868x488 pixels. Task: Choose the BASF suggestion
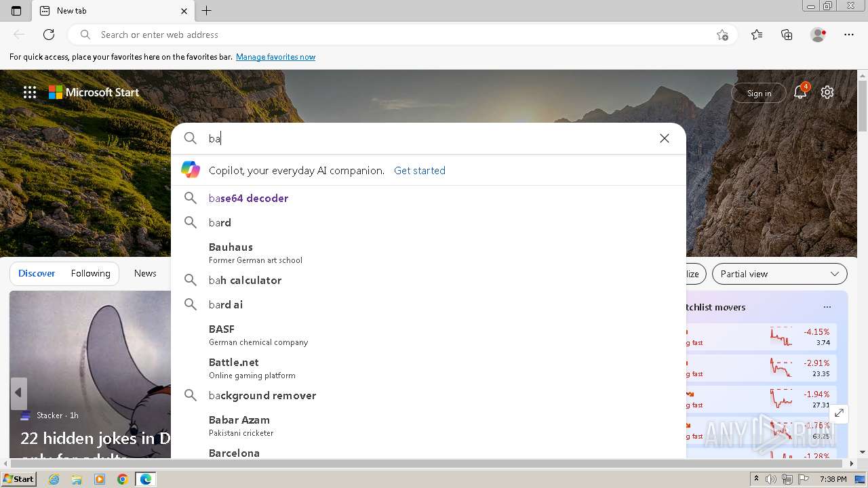[429, 335]
